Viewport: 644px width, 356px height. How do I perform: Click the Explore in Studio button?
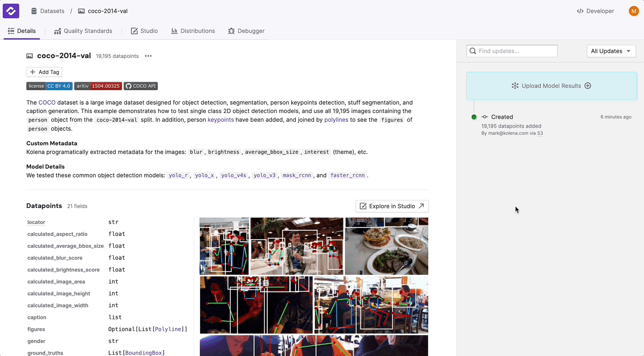pos(392,206)
